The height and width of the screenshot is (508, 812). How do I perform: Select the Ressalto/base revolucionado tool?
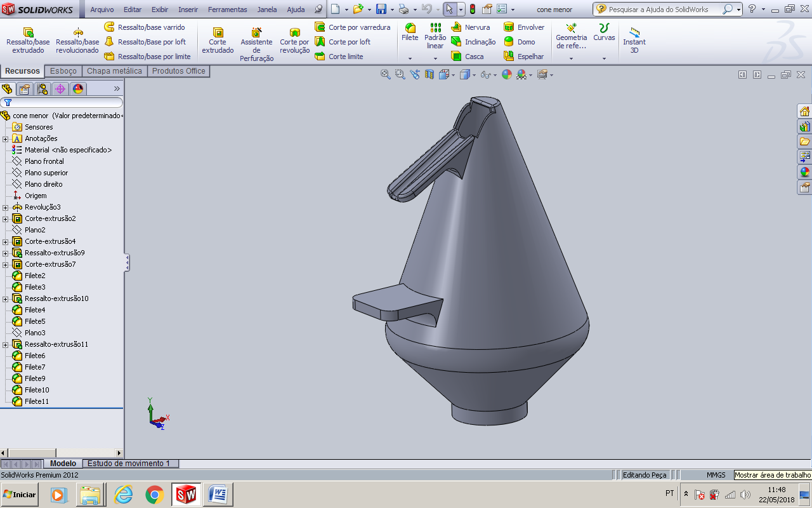pyautogui.click(x=77, y=40)
